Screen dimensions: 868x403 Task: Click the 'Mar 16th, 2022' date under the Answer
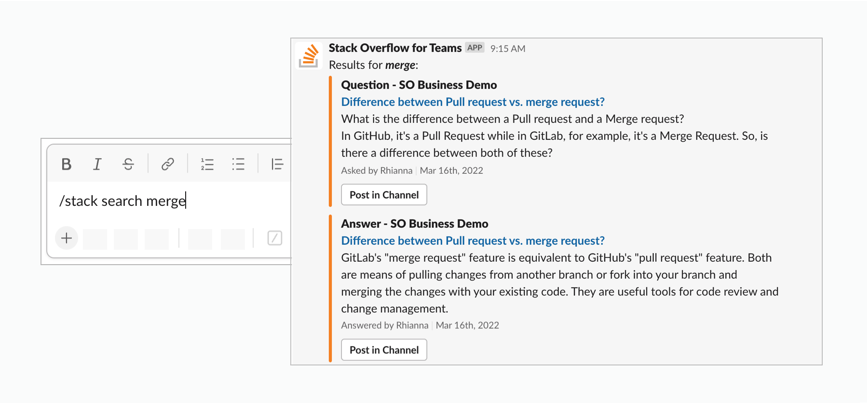click(467, 325)
